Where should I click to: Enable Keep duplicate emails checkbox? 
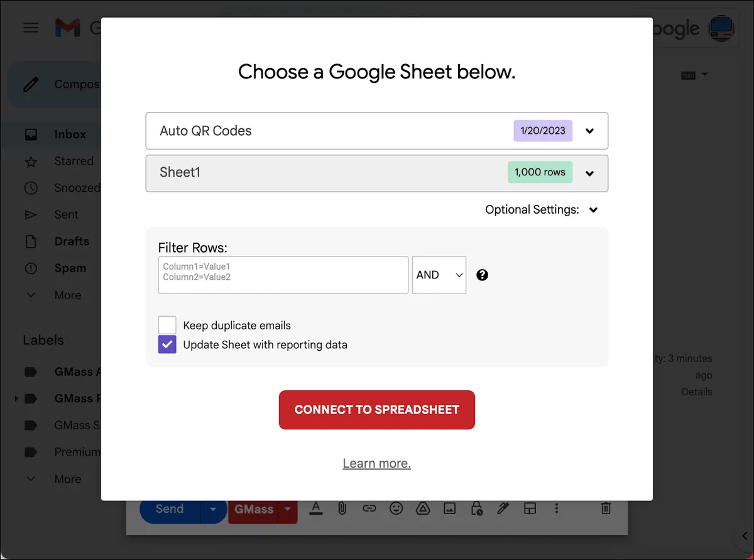click(x=167, y=325)
